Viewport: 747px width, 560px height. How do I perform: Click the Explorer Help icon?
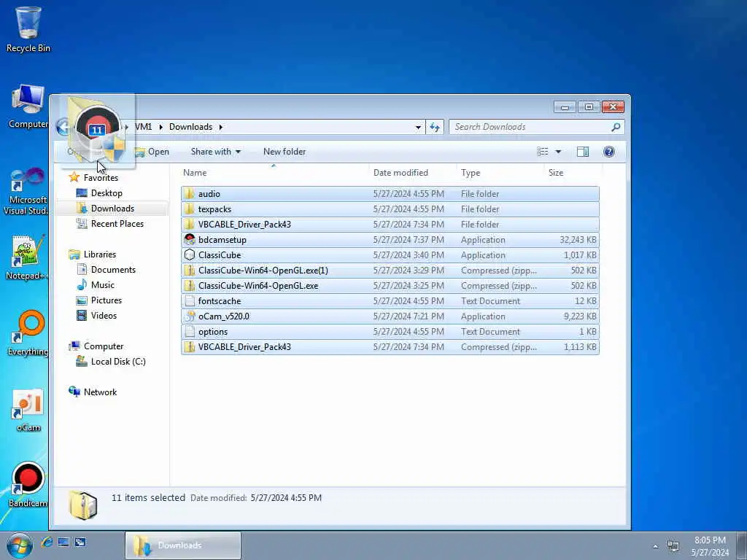point(609,152)
